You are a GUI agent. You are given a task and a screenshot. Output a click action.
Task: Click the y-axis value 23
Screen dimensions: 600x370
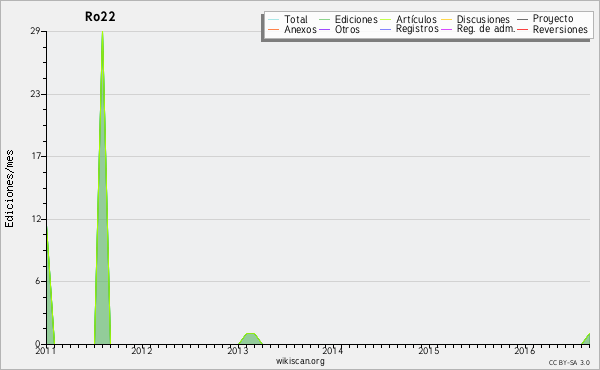click(x=36, y=94)
